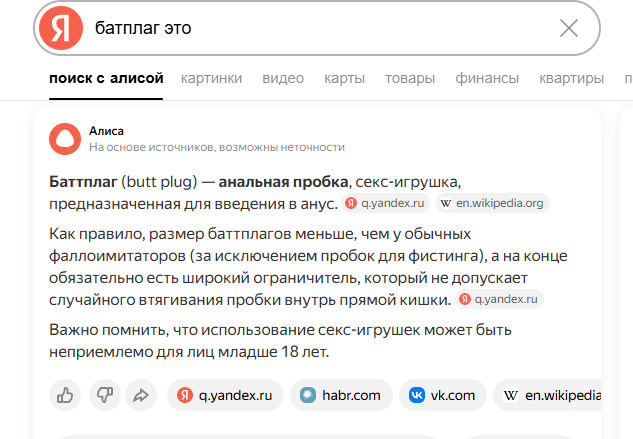The width and height of the screenshot is (633, 439).
Task: Like the Alice answer with thumbs up
Action: pos(66,395)
